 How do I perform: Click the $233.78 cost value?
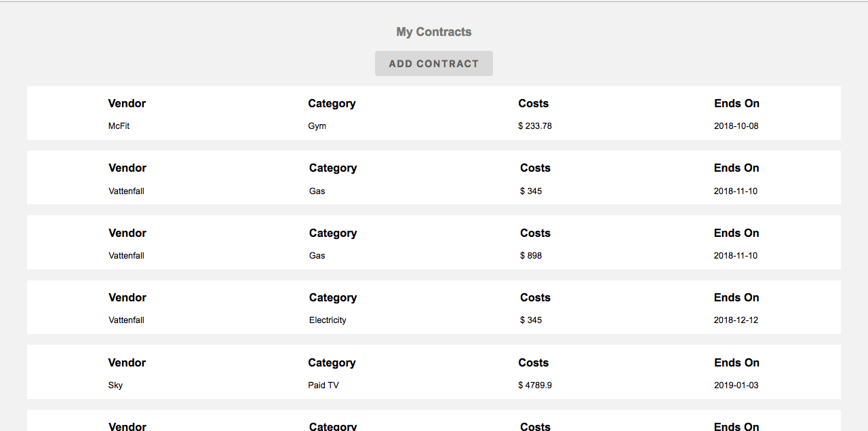click(535, 126)
